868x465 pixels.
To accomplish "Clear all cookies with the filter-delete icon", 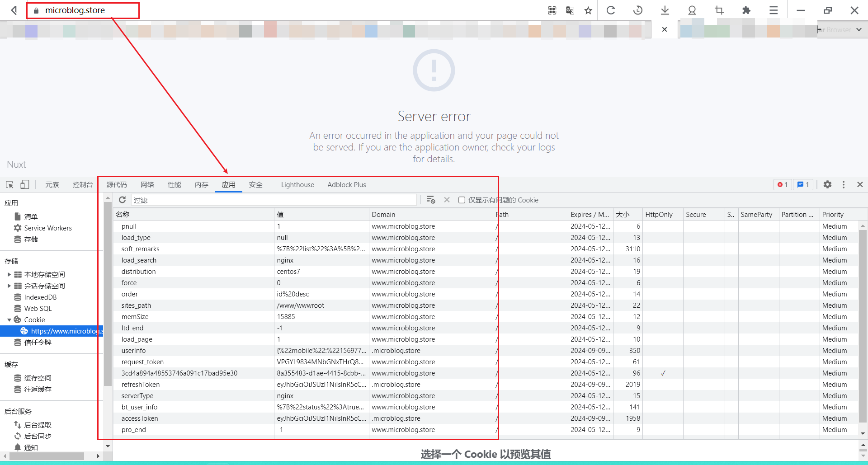I will tap(431, 200).
